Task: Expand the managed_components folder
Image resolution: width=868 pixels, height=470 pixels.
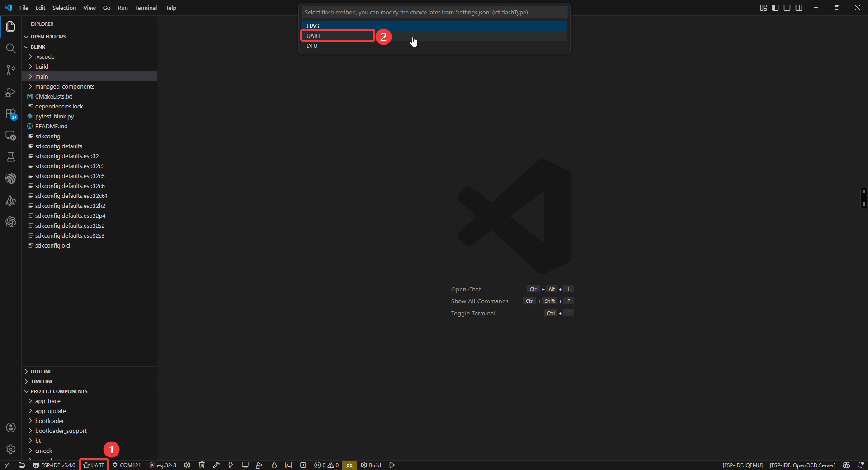Action: pyautogui.click(x=89, y=86)
